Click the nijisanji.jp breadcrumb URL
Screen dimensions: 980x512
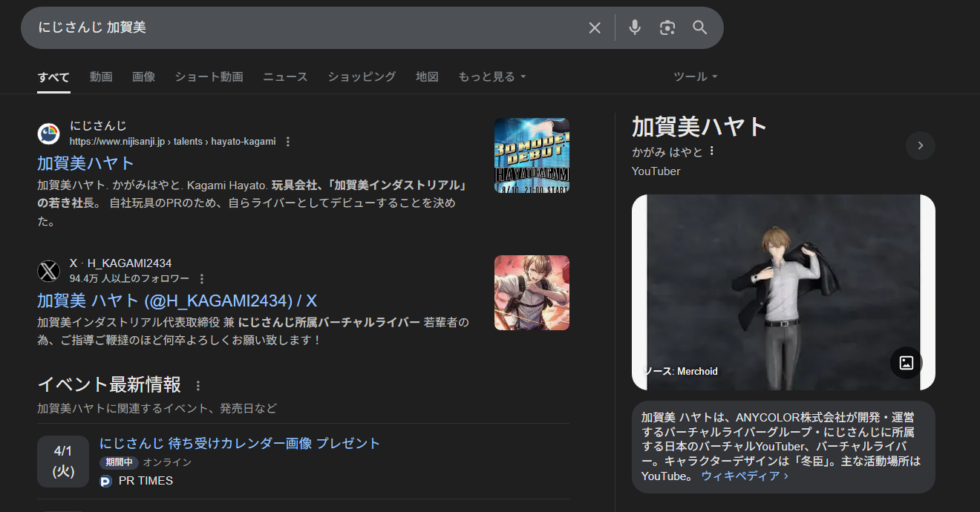[x=172, y=142]
